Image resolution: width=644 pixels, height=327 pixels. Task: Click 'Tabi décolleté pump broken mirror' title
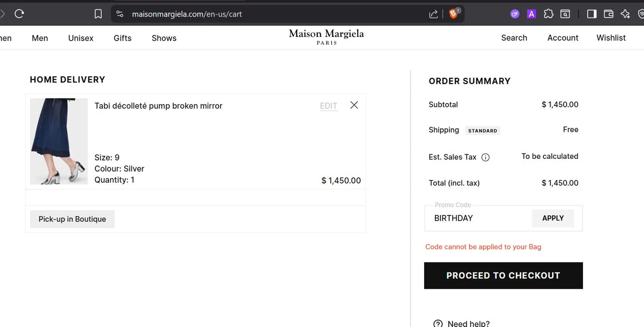click(x=158, y=106)
